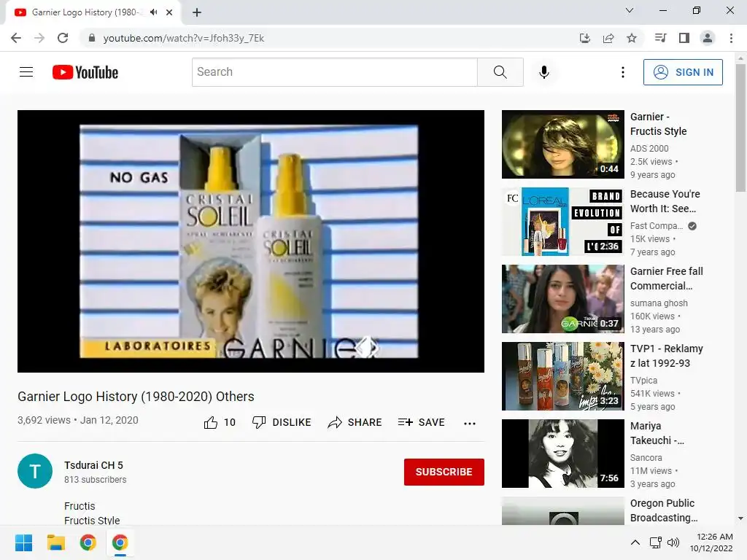747x560 pixels.
Task: Select the Garnier Logo History tab
Action: click(87, 12)
